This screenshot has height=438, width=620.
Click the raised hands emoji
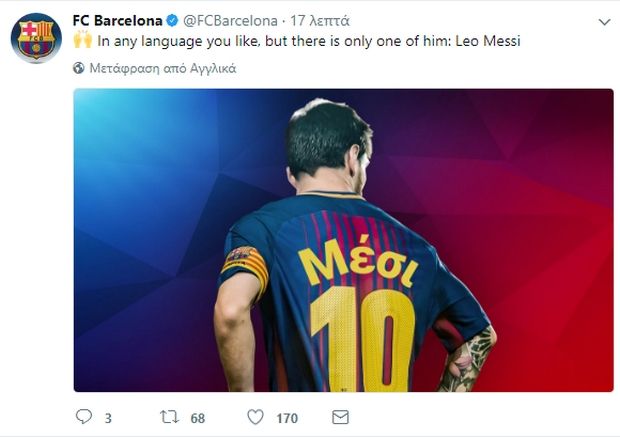point(82,42)
